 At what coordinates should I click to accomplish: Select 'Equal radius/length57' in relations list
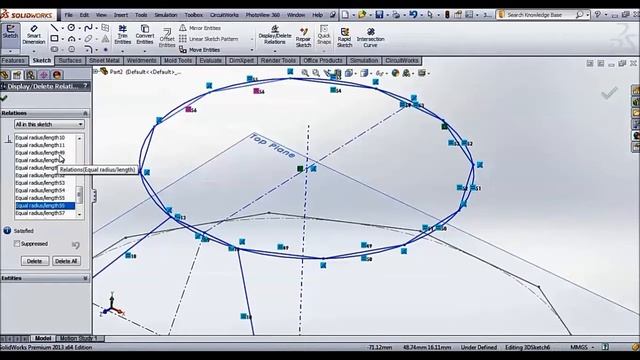click(45, 213)
